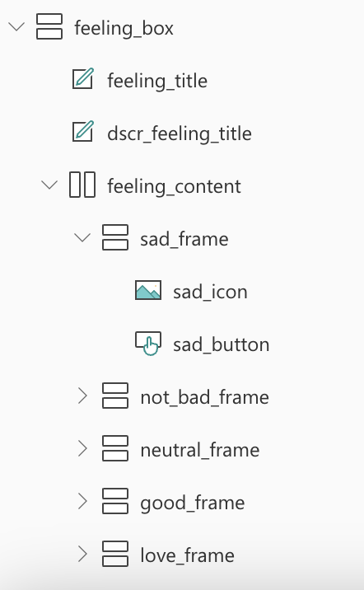Collapse the feeling_box tree node
Image resolution: width=364 pixels, height=590 pixels.
click(16, 27)
